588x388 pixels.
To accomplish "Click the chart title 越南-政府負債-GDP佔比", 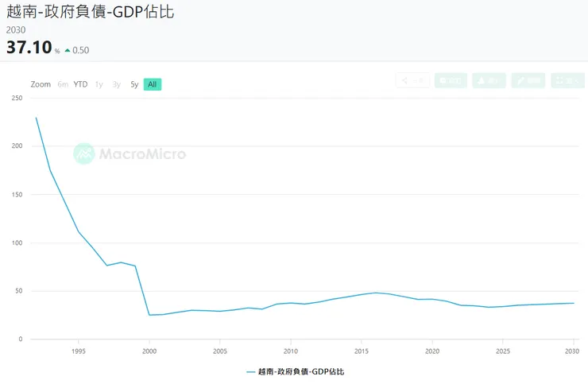I will pos(90,12).
